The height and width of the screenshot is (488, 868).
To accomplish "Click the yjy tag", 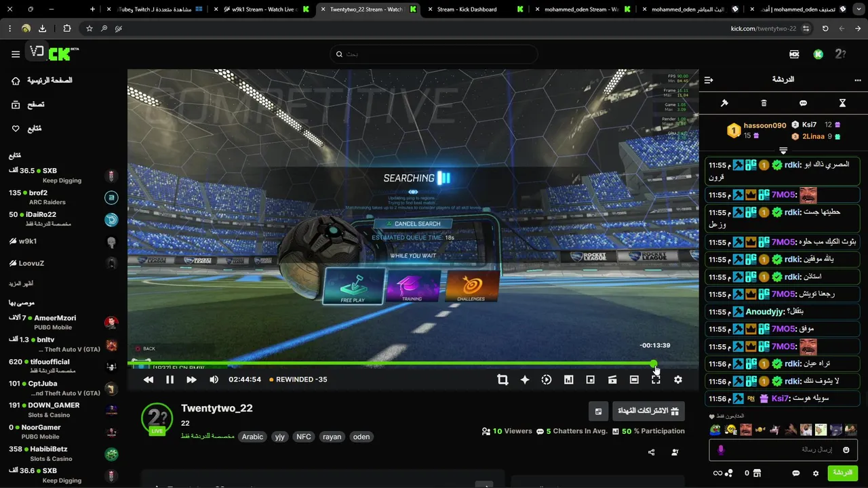I will coord(279,436).
